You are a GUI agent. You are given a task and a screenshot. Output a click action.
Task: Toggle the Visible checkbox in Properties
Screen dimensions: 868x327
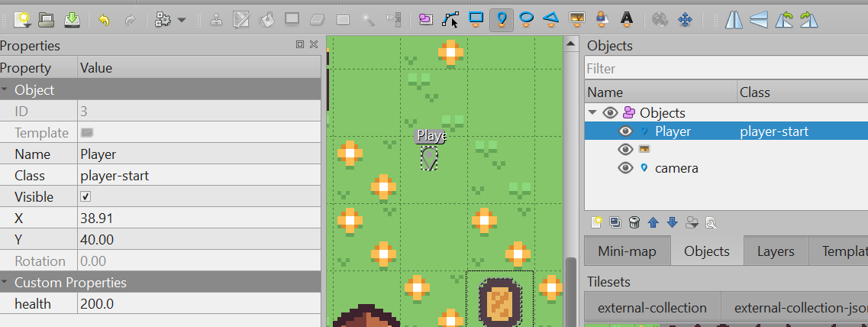click(x=86, y=196)
